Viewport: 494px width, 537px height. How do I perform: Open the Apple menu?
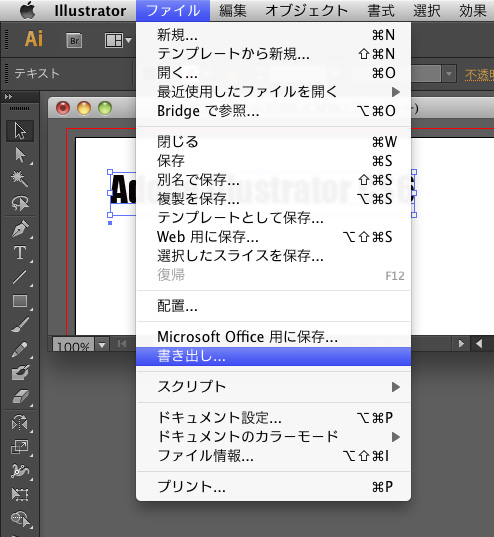(x=27, y=11)
